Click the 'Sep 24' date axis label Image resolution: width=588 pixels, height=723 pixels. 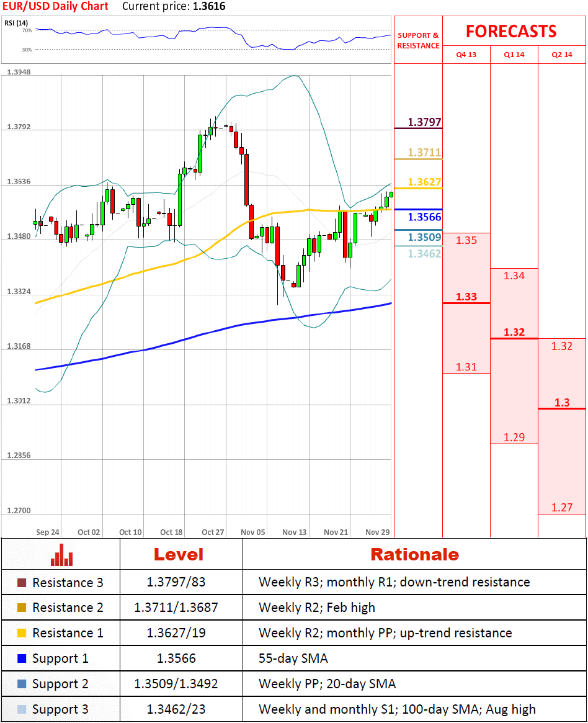[48, 532]
